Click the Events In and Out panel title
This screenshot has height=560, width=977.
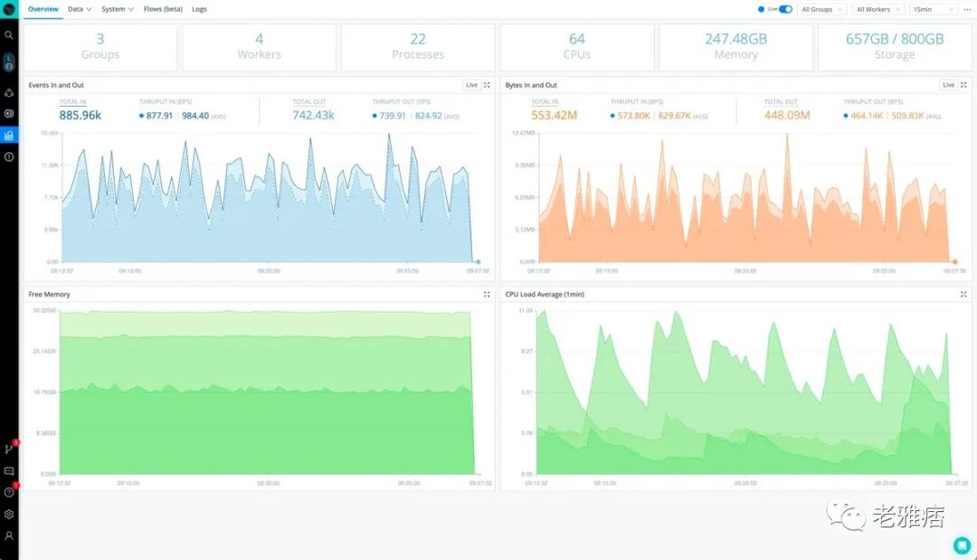[x=56, y=85]
